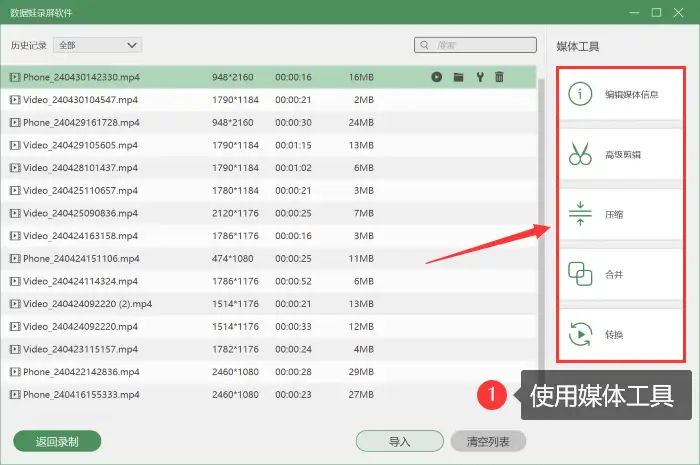The image size is (700, 465).
Task: Select file name Video_240425110657.mp4
Action: (80, 191)
